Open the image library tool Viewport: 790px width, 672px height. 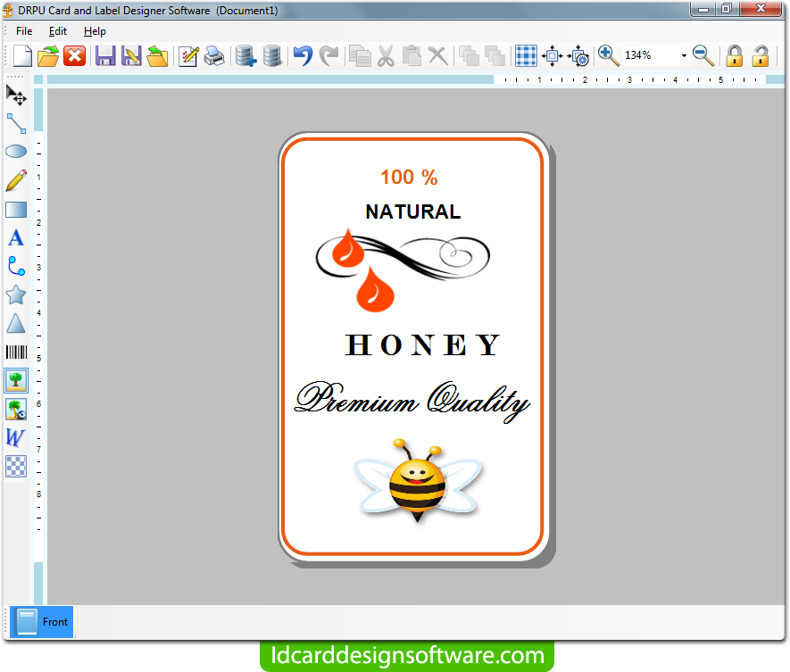click(16, 409)
